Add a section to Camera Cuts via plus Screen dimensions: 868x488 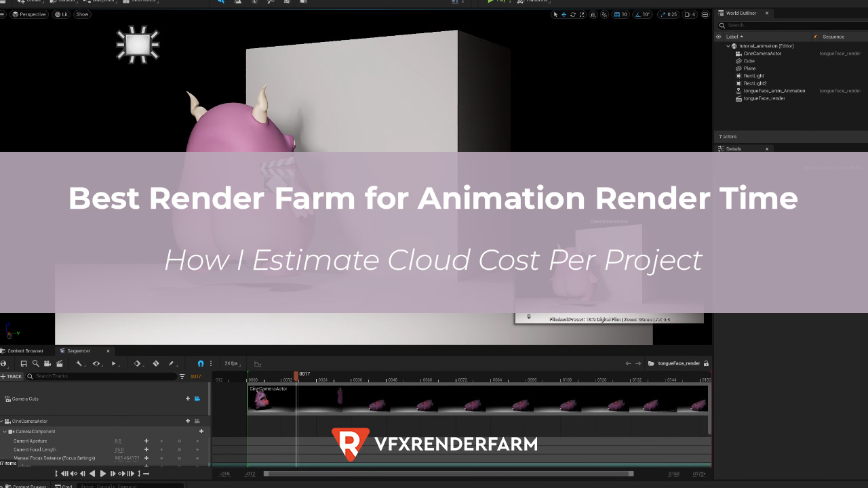click(x=188, y=399)
